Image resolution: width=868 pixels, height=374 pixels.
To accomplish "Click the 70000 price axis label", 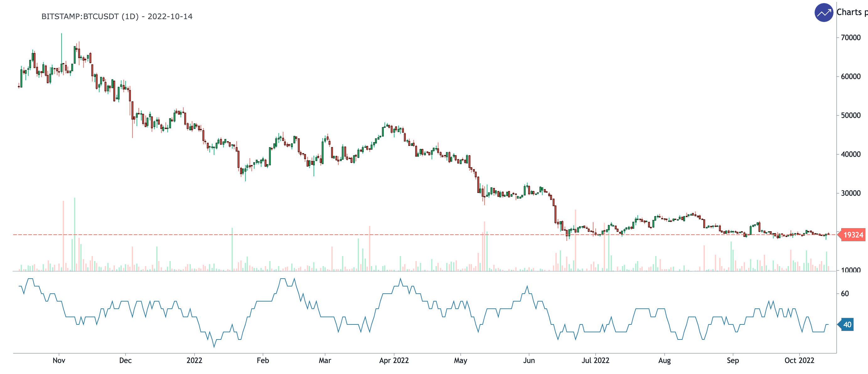I will coord(850,38).
